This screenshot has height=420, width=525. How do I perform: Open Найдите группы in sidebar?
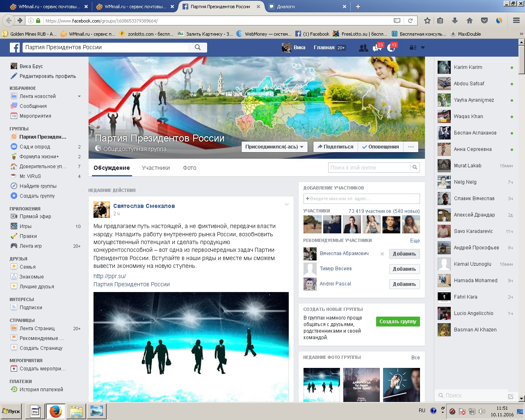pyautogui.click(x=38, y=186)
